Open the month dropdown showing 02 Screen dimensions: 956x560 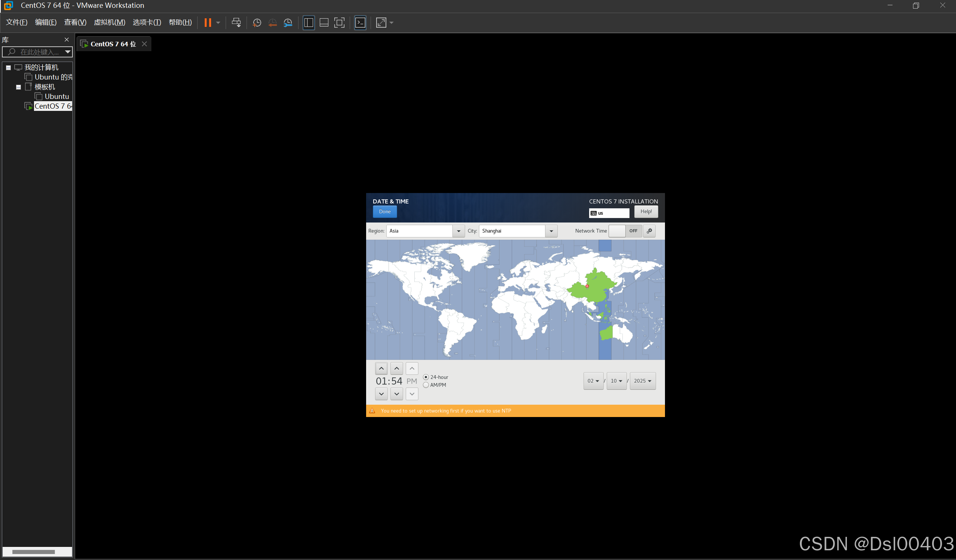pos(593,381)
